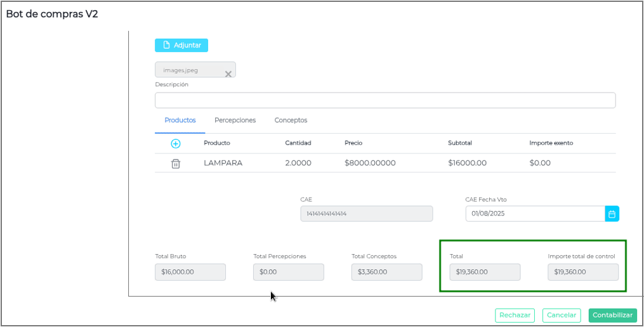Delete the LAMPARA product row
644x327 pixels.
coord(175,163)
